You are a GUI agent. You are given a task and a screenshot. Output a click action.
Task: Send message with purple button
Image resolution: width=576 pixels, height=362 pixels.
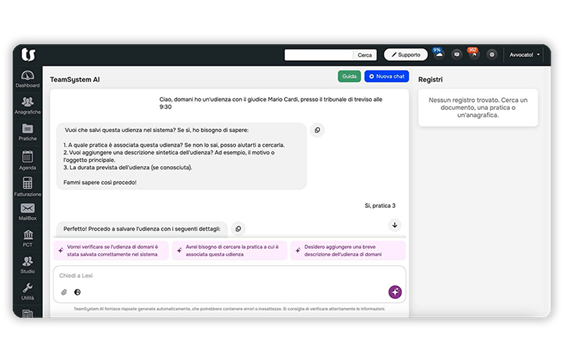tap(395, 292)
